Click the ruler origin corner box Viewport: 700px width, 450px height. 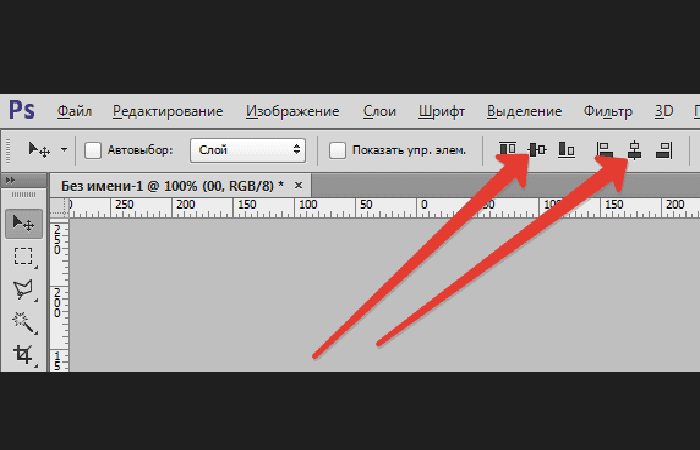click(59, 208)
